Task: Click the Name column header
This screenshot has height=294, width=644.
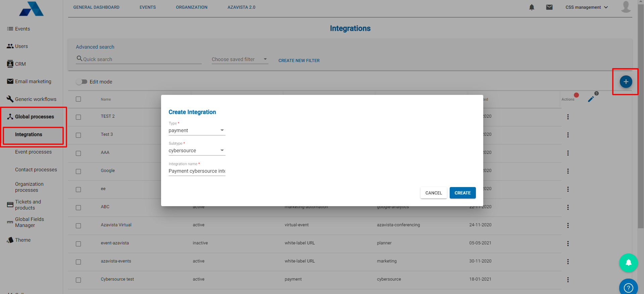Action: 106,100
